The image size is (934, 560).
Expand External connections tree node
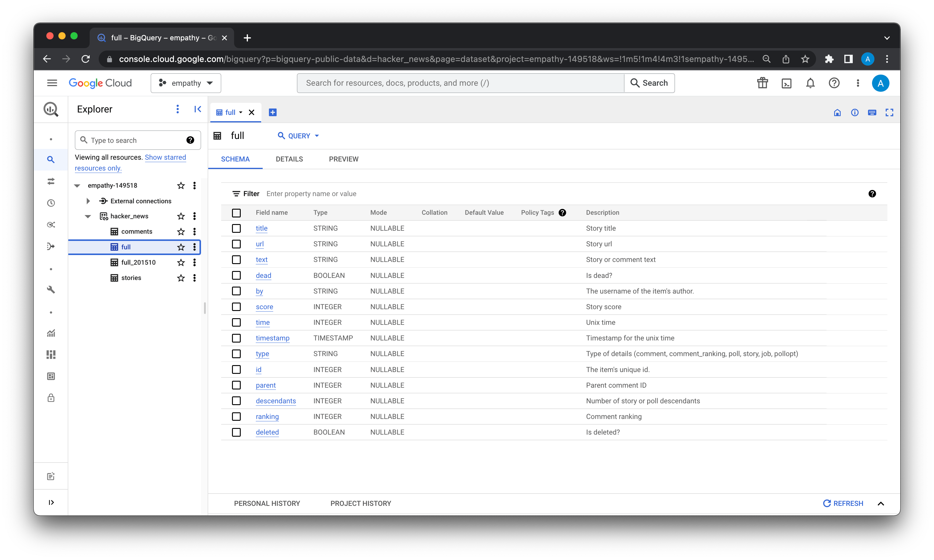(88, 201)
